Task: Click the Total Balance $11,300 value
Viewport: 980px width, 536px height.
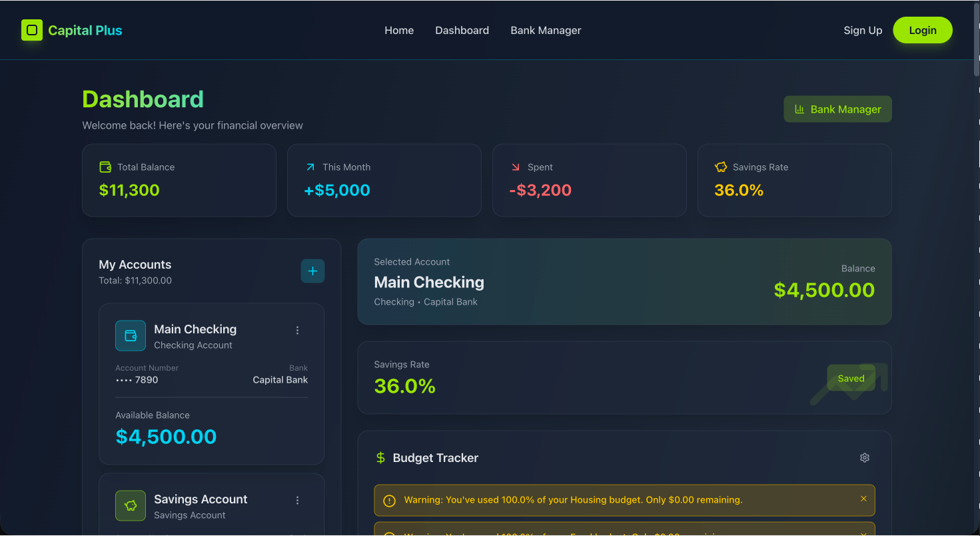Action: (x=129, y=190)
